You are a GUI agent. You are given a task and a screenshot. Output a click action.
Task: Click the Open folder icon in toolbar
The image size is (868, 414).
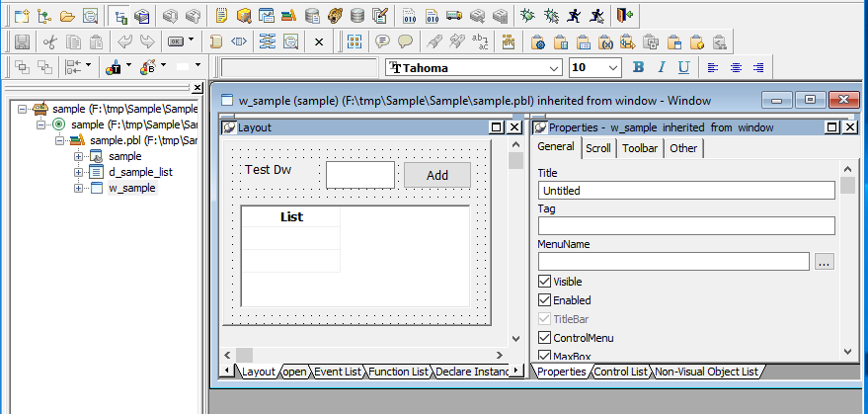[x=67, y=16]
